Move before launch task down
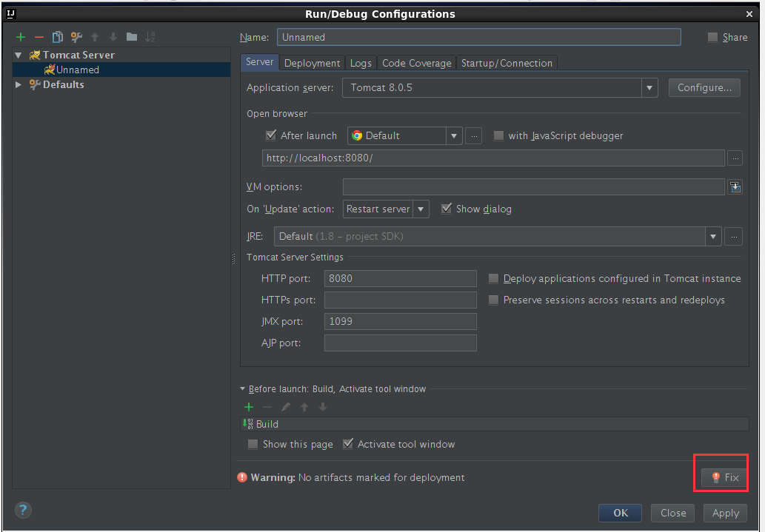This screenshot has height=532, width=765. coord(322,407)
